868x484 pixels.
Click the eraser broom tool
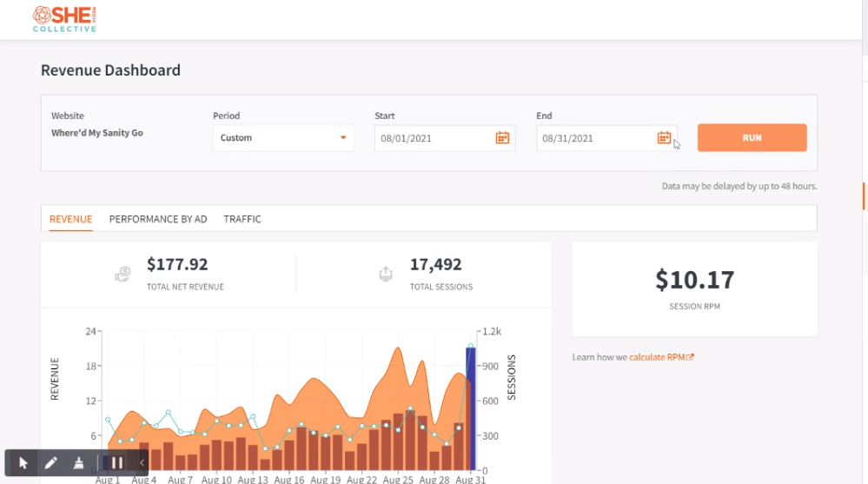78,463
